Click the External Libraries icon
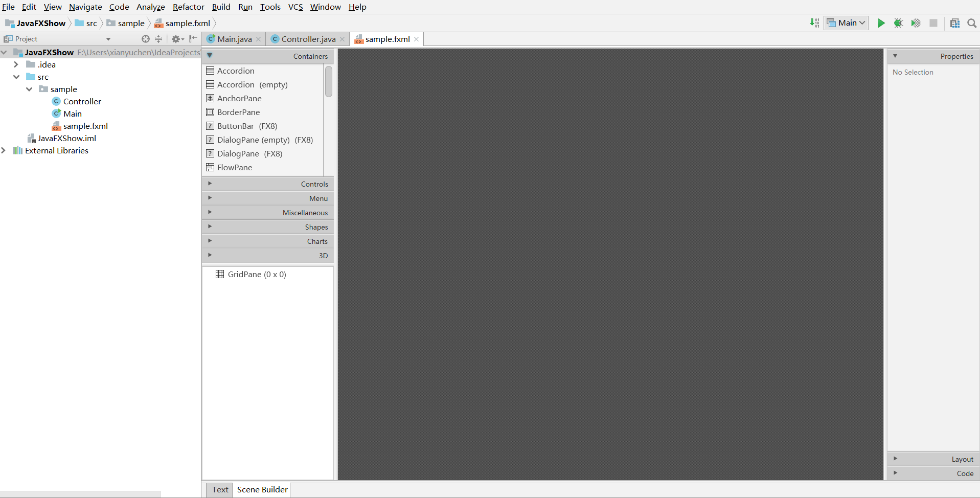This screenshot has width=980, height=498. [18, 150]
